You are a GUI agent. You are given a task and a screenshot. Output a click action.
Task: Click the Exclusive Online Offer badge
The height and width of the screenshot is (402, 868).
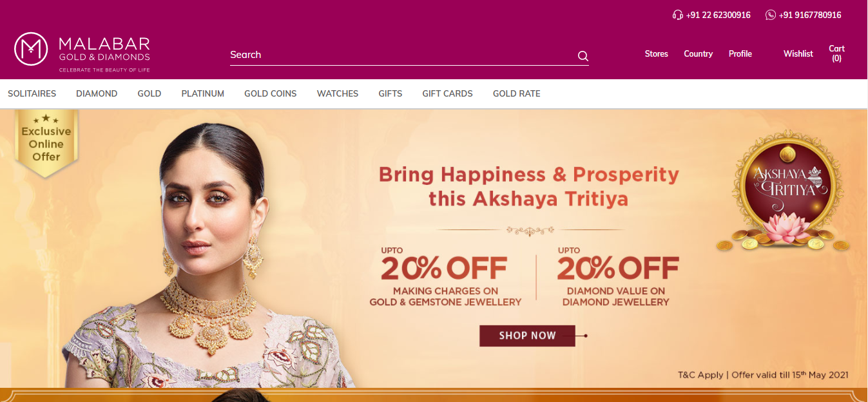pos(46,143)
